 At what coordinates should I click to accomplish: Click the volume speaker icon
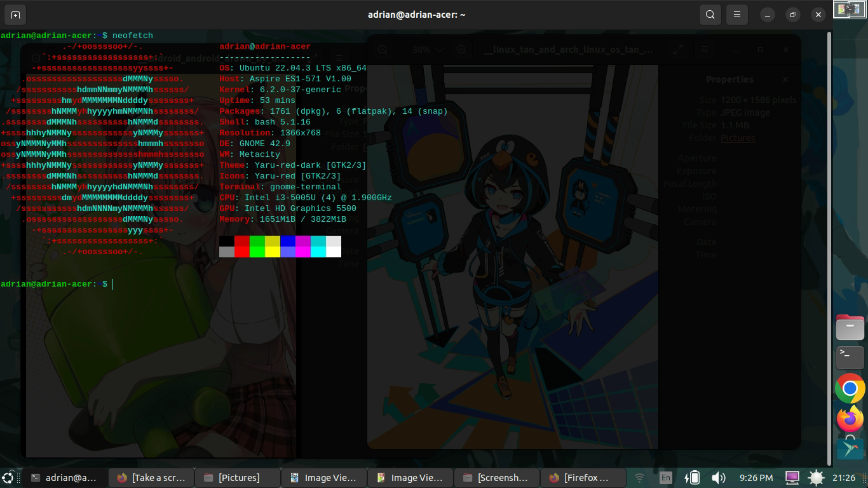[718, 477]
